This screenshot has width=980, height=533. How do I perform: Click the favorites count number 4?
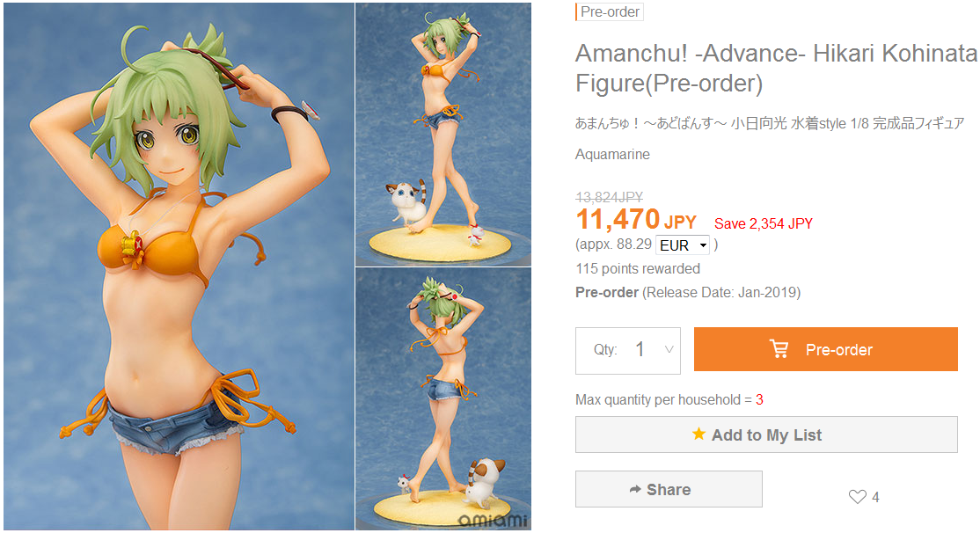(875, 498)
